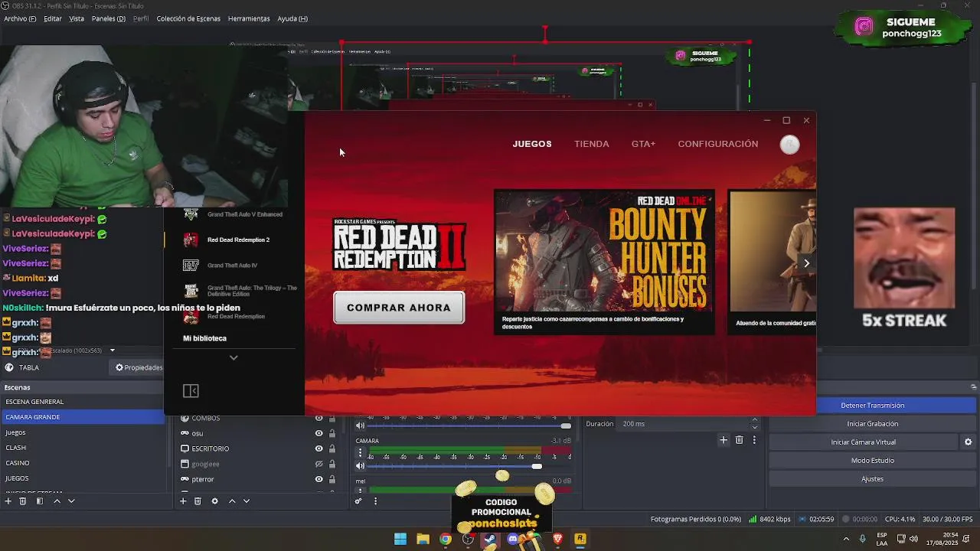Click Detener Transmisión button
Image resolution: width=980 pixels, height=551 pixels.
click(872, 406)
